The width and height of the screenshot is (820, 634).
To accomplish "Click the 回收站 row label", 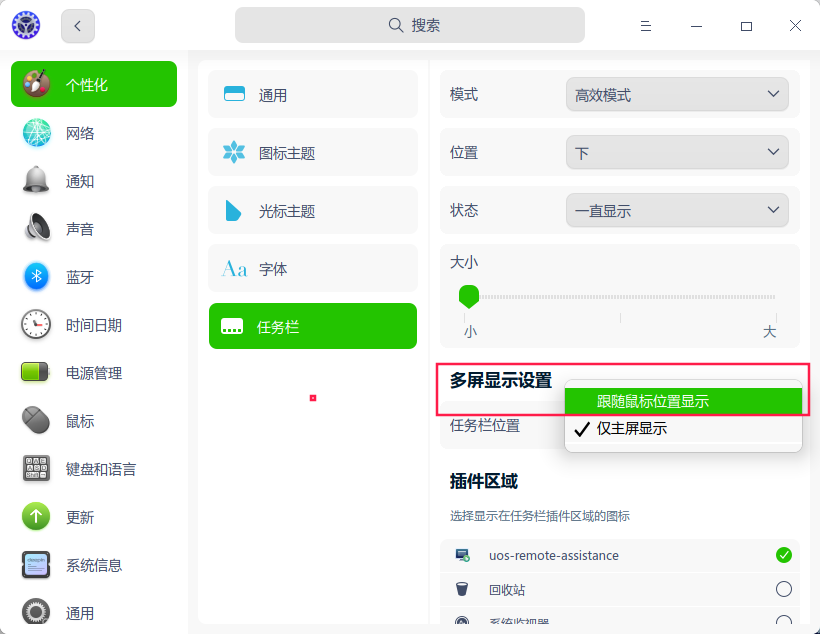I will point(507,590).
